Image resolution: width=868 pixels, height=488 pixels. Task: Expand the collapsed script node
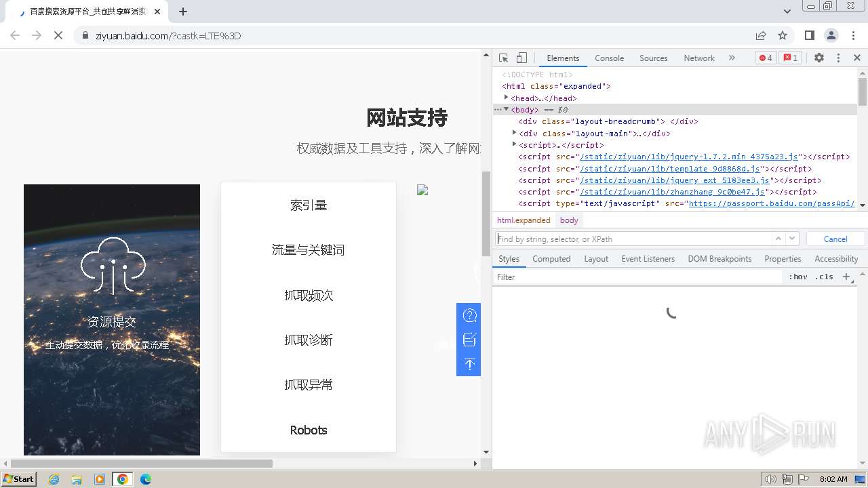coord(515,144)
